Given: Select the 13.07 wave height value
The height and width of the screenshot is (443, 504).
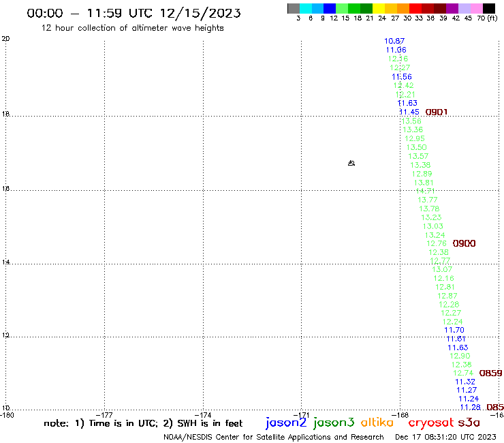Looking at the screenshot, I should point(442,269).
